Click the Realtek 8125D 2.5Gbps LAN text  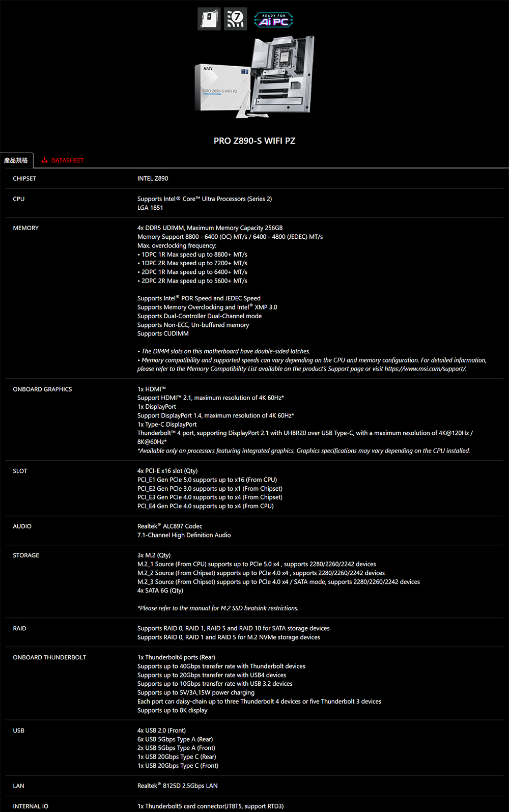(178, 786)
